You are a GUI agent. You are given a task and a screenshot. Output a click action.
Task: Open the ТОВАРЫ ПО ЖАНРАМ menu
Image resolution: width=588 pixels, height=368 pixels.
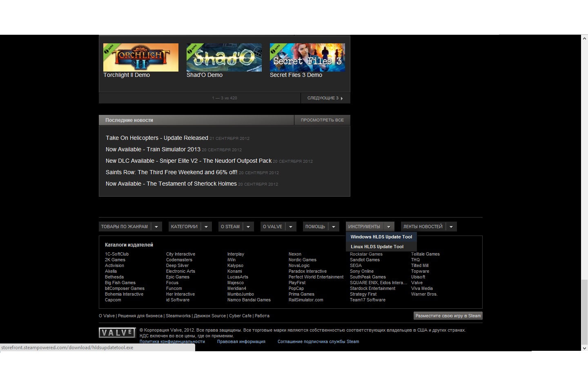[125, 227]
